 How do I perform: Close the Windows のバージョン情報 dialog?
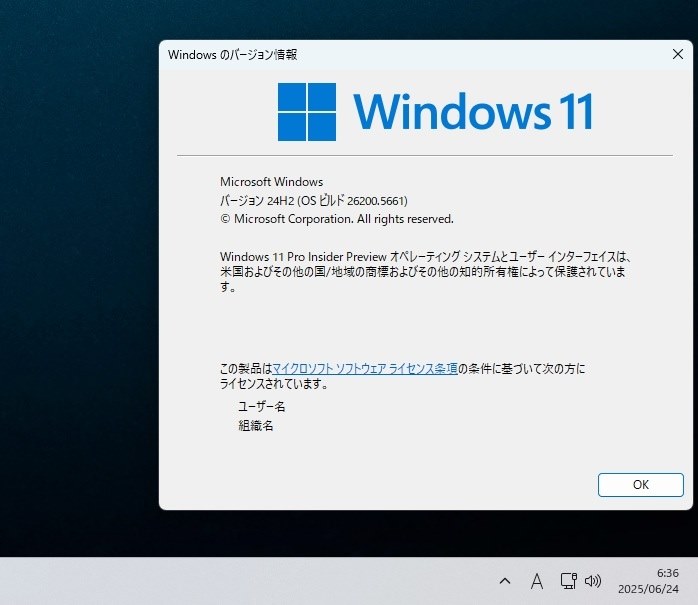pos(678,54)
